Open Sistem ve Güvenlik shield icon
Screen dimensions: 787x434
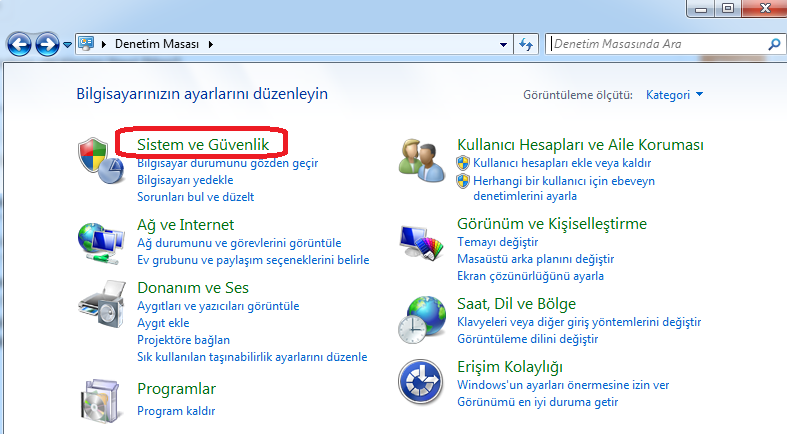tap(100, 161)
